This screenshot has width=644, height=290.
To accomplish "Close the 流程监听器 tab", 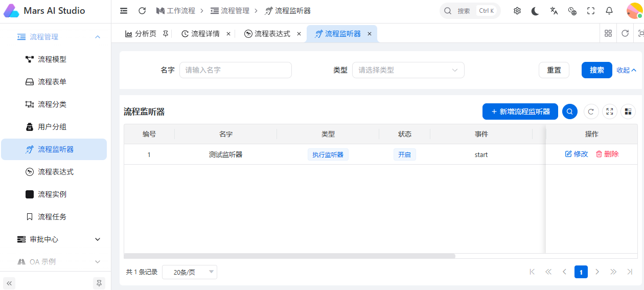I will coord(370,34).
